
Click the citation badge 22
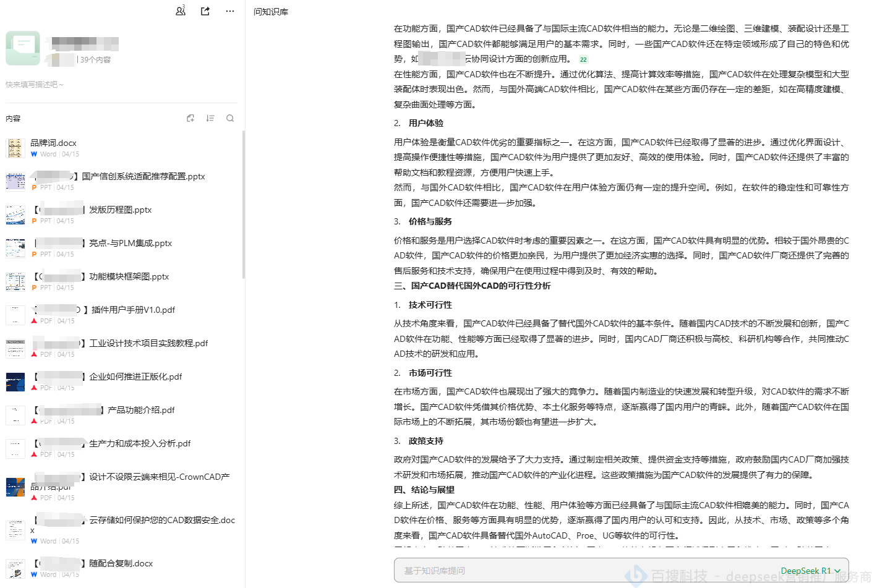583,60
